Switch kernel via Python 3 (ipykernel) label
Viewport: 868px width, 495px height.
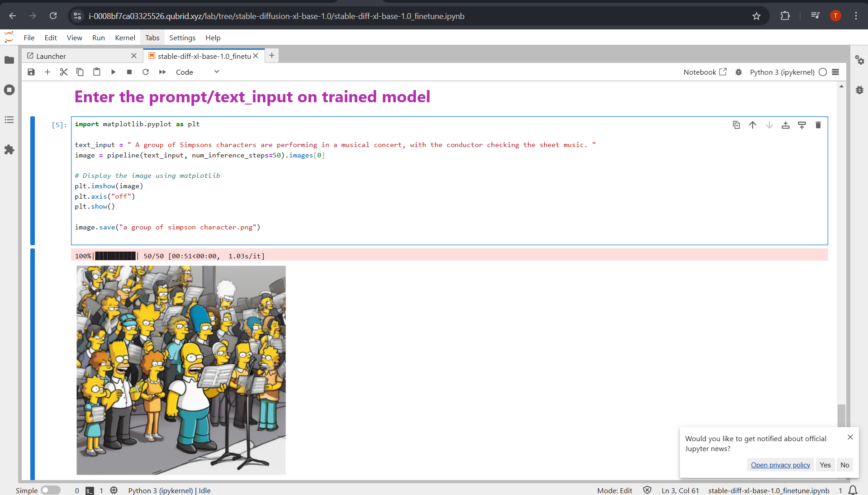[x=782, y=72]
